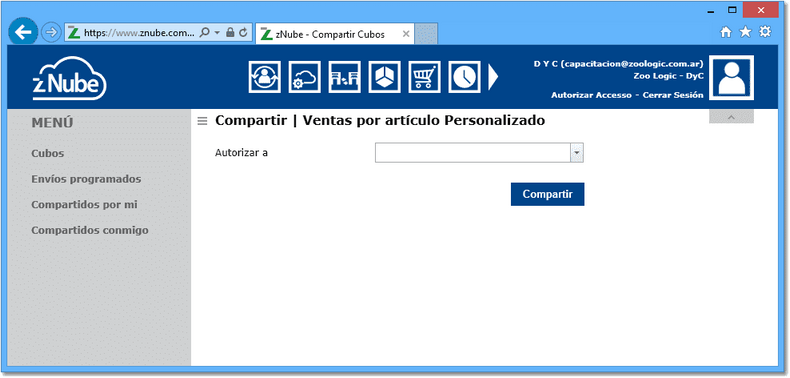Screen dimensions: 790x378
Task: Click the Ventas por artículo Personalizado title
Action: [x=424, y=121]
